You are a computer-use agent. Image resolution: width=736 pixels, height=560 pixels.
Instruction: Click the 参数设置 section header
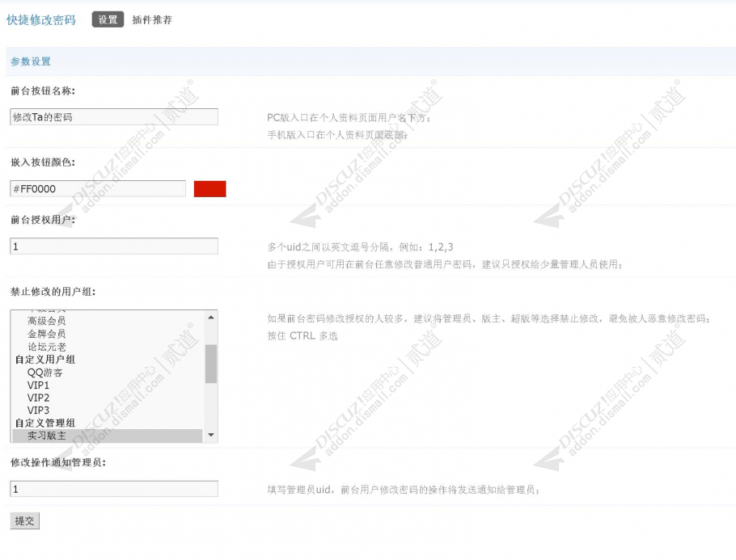point(31,61)
